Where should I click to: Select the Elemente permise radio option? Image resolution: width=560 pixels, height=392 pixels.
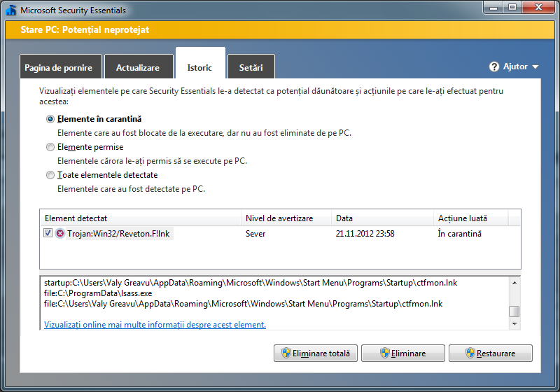[x=50, y=147]
